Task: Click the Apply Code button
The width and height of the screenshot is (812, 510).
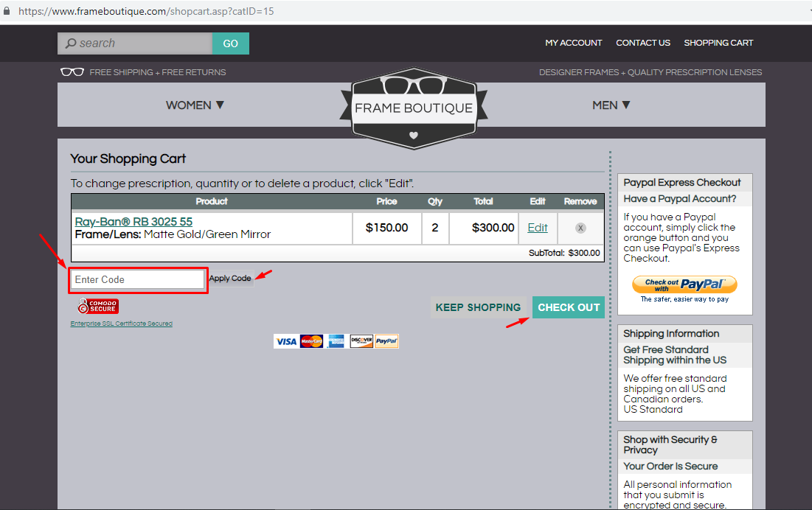Action: click(230, 279)
